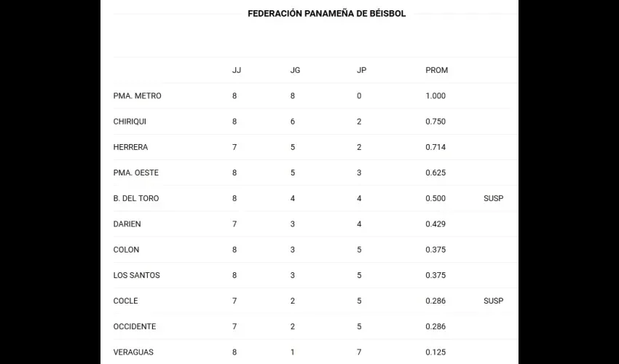Click the 1.000 average for PMA. METRO
Viewport: 619px width, 364px height.
(x=435, y=96)
